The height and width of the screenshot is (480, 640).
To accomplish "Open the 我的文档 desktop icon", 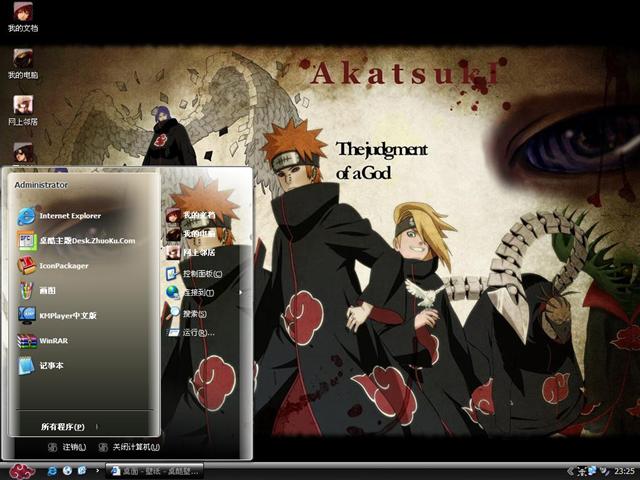I will point(23,17).
